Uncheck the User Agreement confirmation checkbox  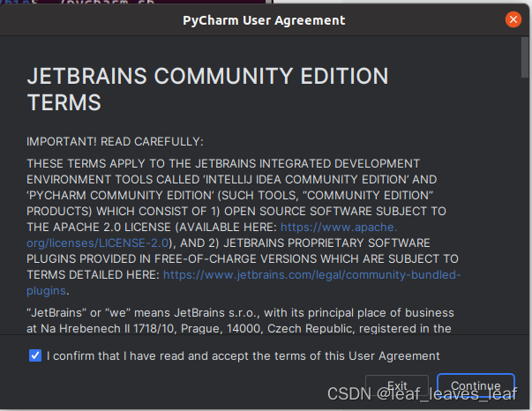35,355
